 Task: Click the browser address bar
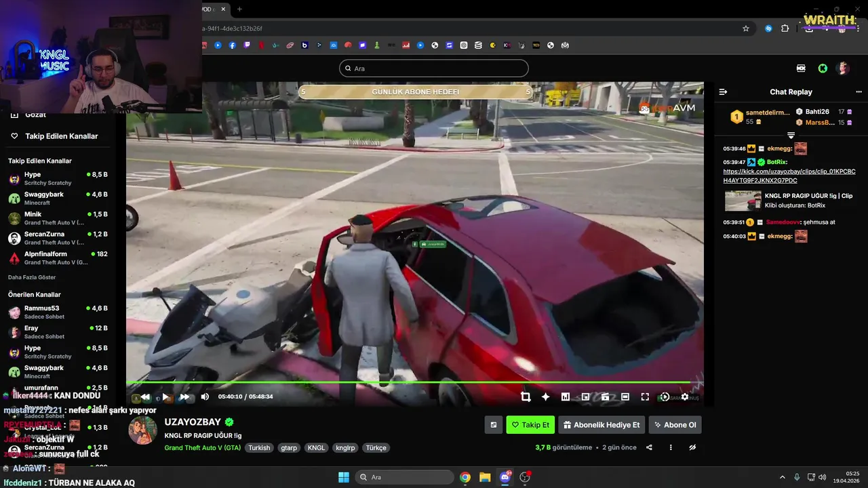[468, 28]
